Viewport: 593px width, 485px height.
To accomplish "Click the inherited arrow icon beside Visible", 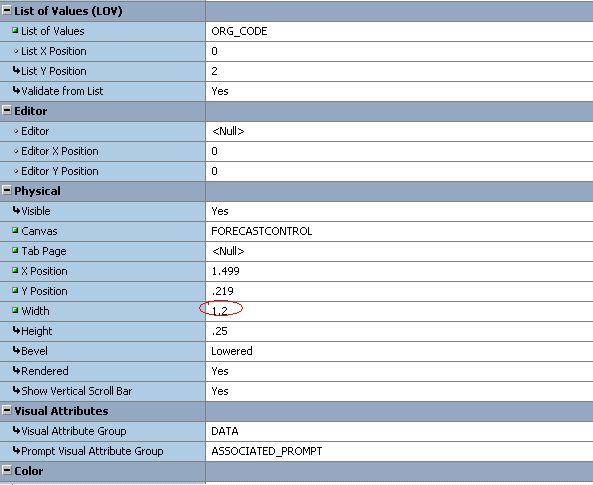I will 16,210.
